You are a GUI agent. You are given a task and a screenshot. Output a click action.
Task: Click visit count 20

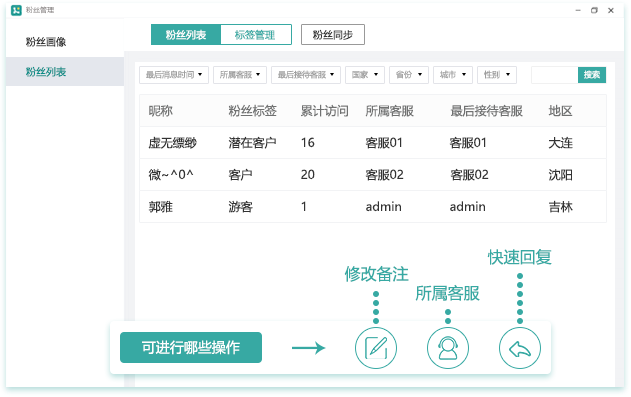[x=307, y=175]
